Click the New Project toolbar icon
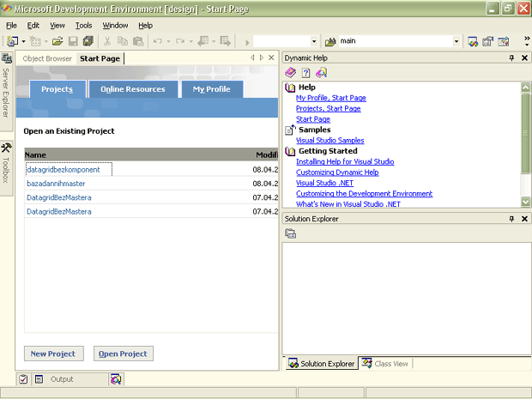The image size is (532, 399). click(x=13, y=41)
